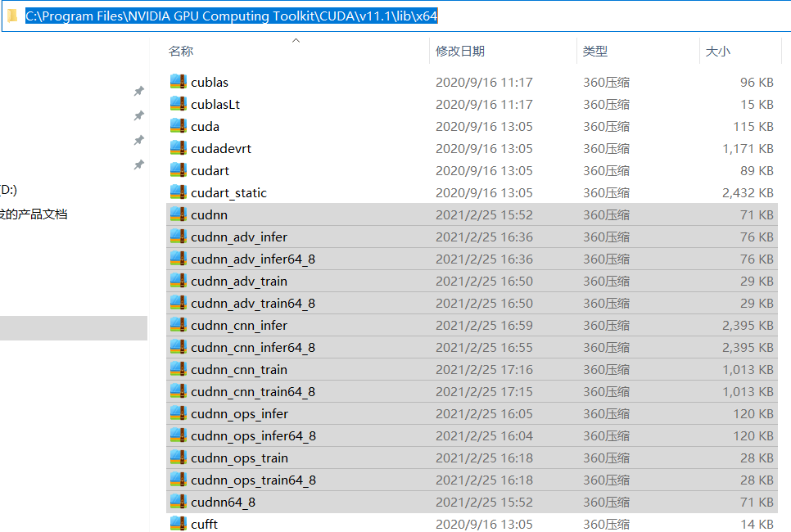The image size is (791, 532).
Task: Click the cufft file icon
Action: [x=179, y=524]
